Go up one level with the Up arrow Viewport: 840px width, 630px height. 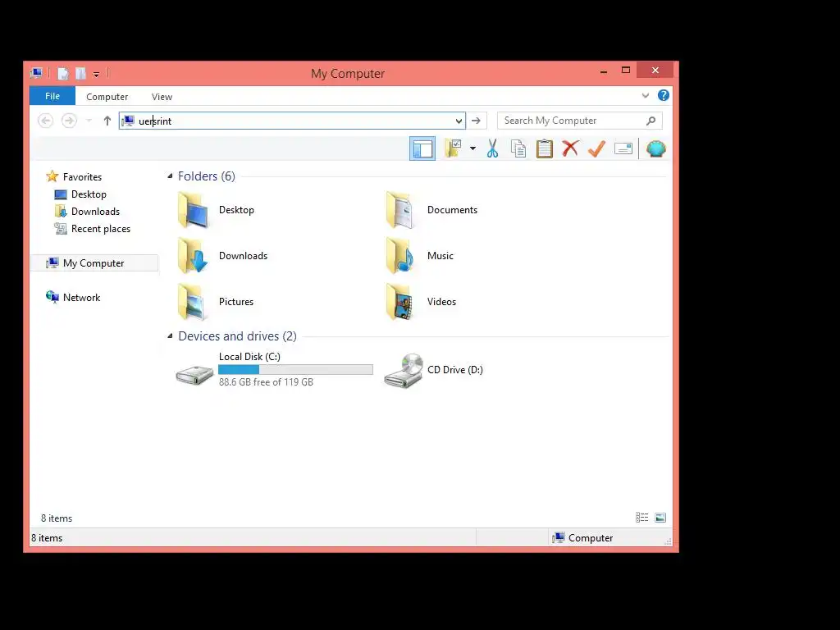(107, 121)
